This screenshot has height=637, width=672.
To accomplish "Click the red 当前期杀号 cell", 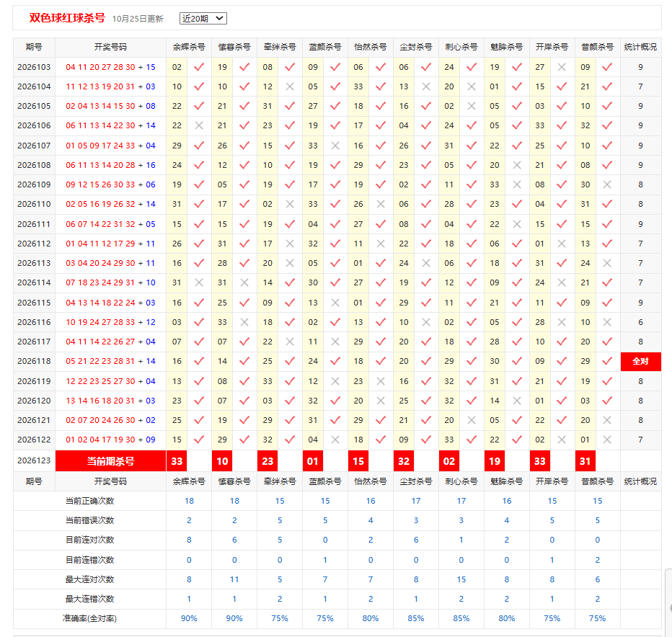I will 110,461.
